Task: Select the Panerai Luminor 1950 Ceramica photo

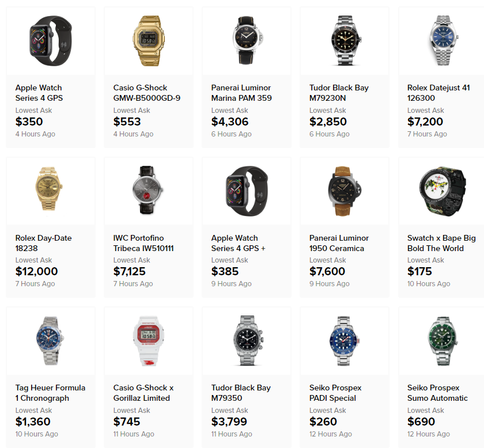Action: pos(344,191)
